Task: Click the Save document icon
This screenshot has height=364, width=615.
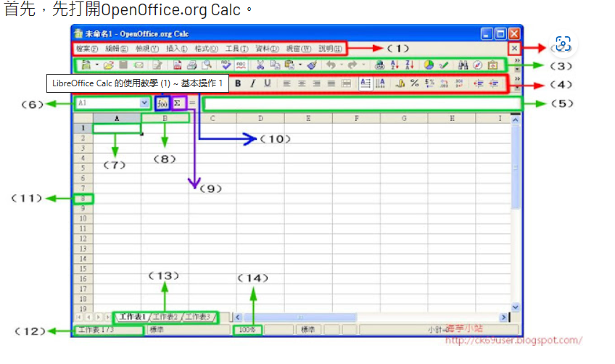Action: click(x=123, y=65)
